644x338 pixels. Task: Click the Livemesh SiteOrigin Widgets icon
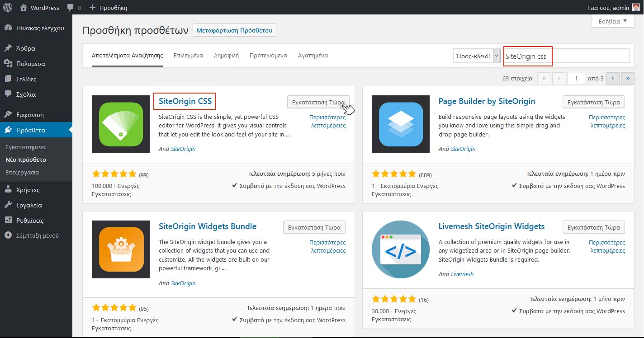(x=400, y=249)
